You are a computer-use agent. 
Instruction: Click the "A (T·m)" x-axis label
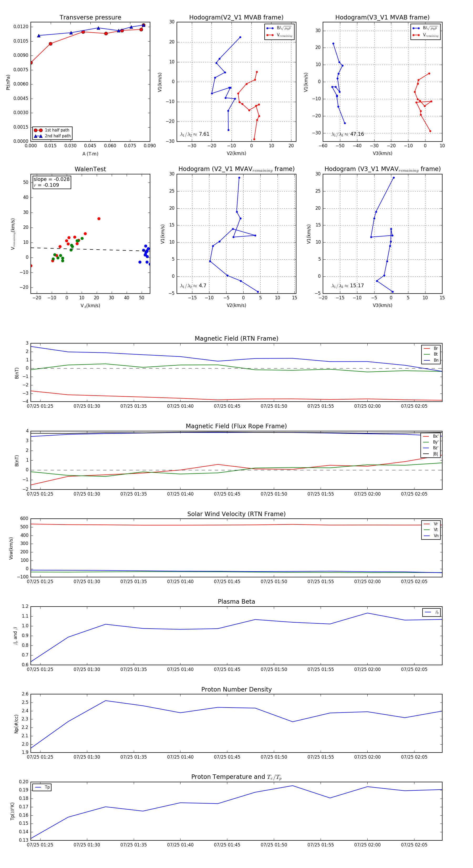tap(90, 154)
